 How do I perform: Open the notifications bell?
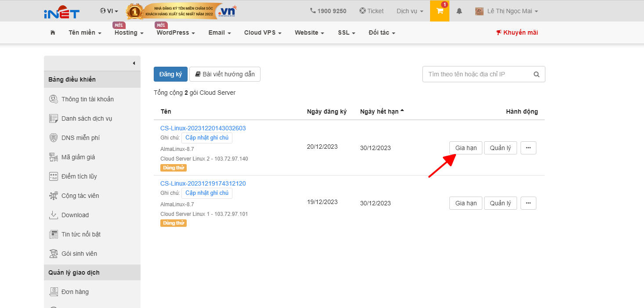coord(459,11)
